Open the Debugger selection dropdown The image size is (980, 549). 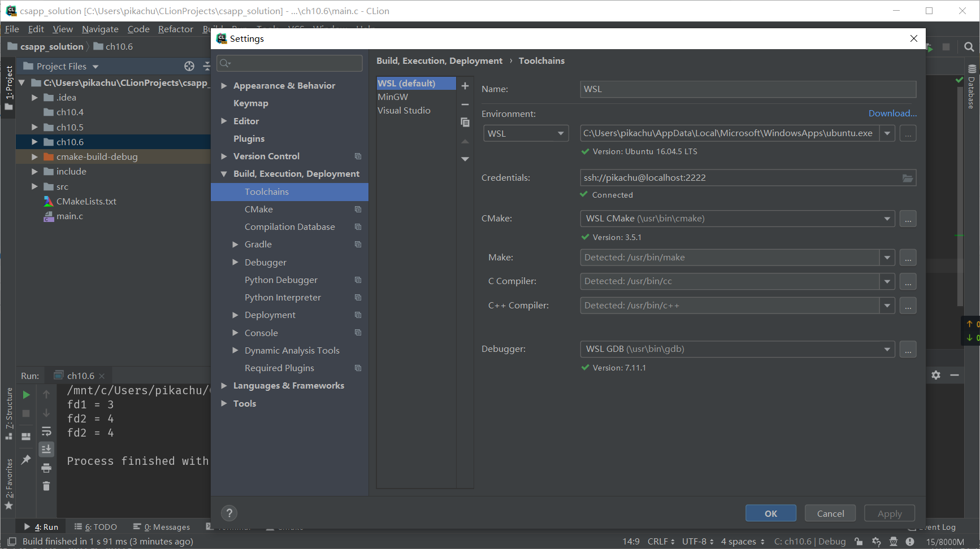tap(887, 349)
